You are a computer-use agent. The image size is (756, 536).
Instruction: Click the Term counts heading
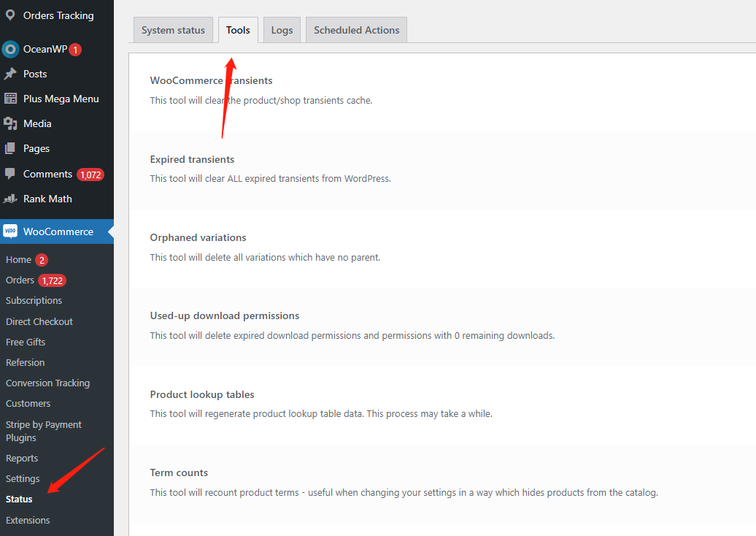click(179, 472)
